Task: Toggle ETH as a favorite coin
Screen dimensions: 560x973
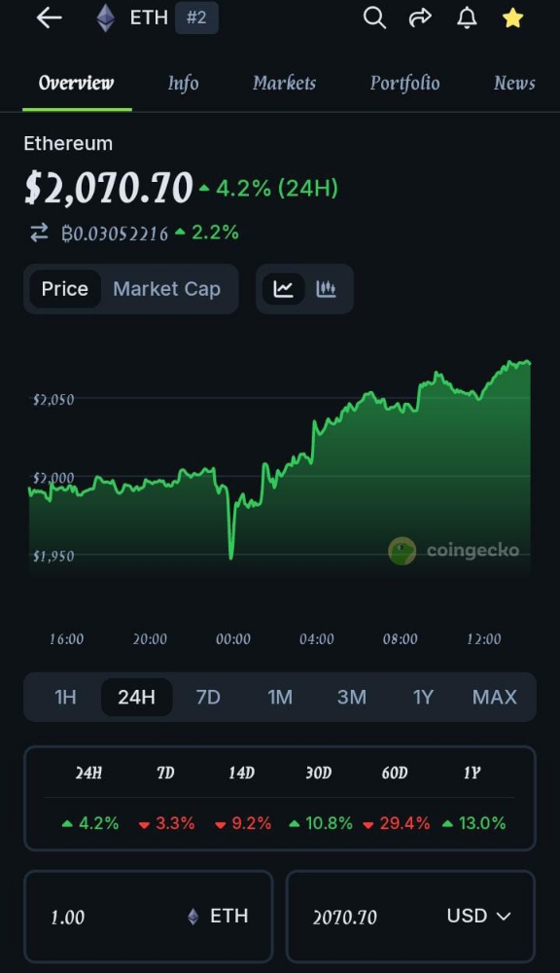Action: tap(512, 18)
